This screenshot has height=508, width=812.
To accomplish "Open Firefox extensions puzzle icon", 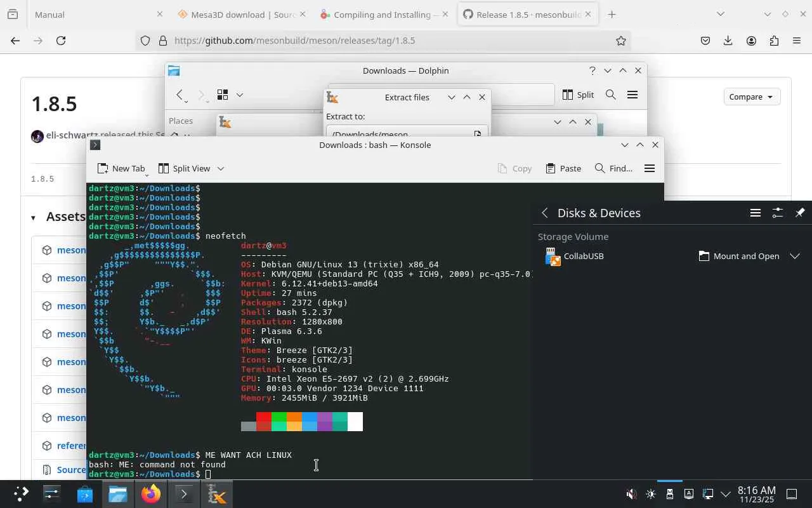I will coord(774,41).
